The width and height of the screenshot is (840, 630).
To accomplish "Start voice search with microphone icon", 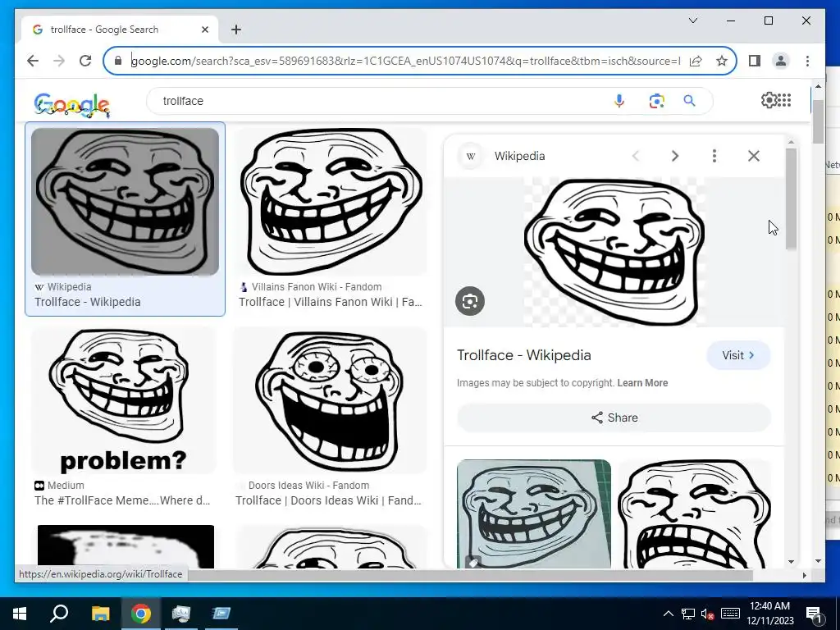I will coord(619,101).
